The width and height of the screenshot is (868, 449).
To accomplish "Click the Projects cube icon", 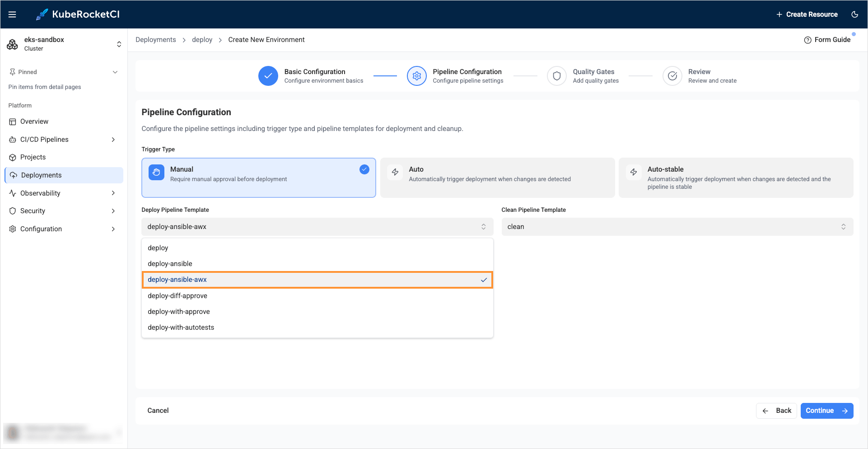I will click(x=13, y=157).
